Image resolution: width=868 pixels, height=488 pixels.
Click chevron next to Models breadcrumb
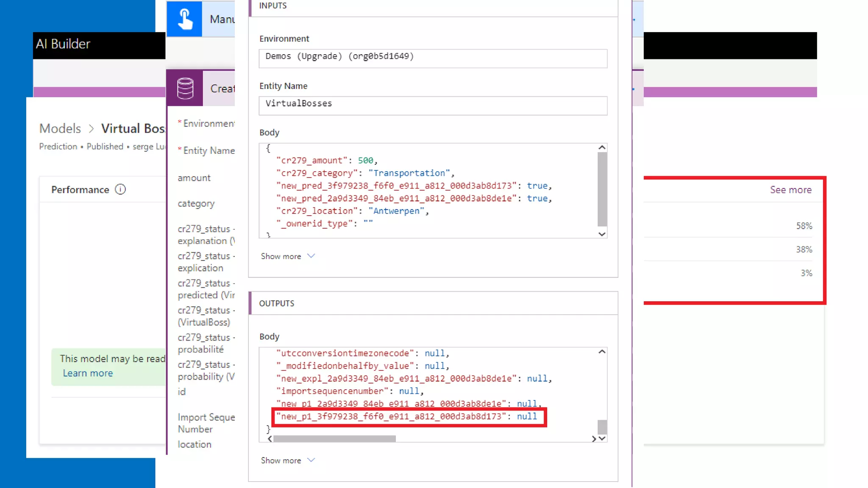coord(91,128)
